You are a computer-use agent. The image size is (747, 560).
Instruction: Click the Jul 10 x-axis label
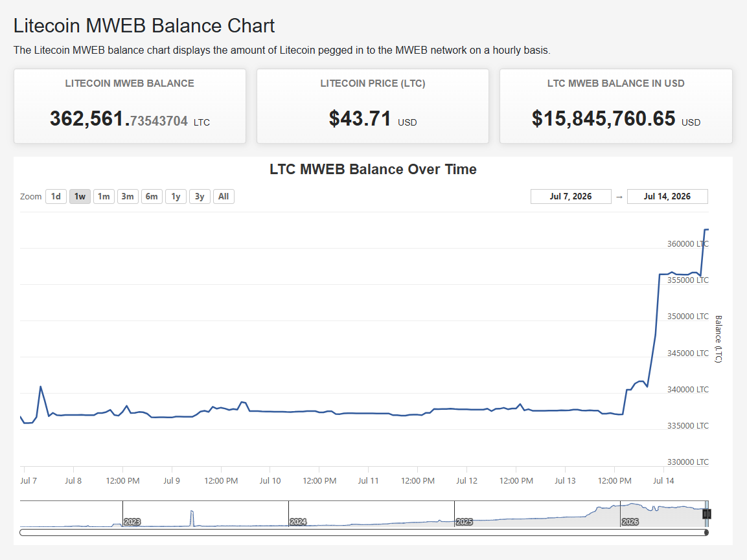pyautogui.click(x=270, y=480)
